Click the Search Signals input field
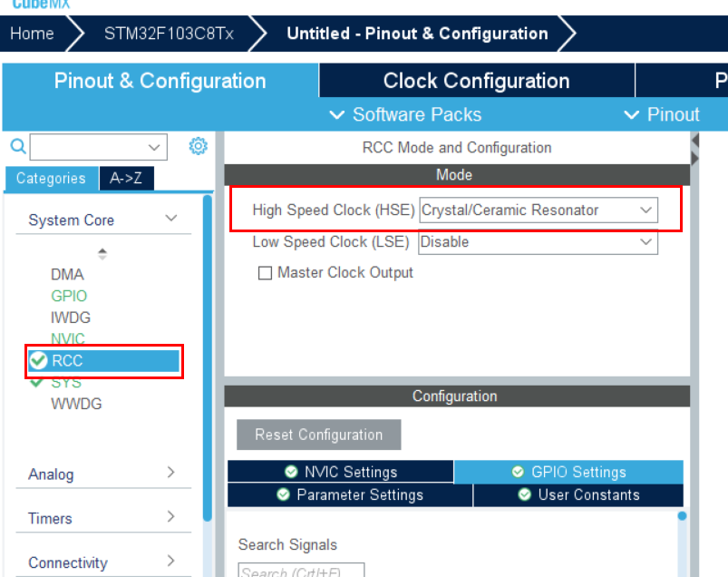 point(301,571)
